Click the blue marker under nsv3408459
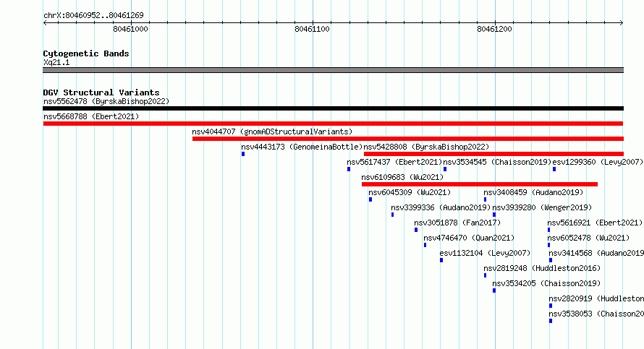 point(485,199)
